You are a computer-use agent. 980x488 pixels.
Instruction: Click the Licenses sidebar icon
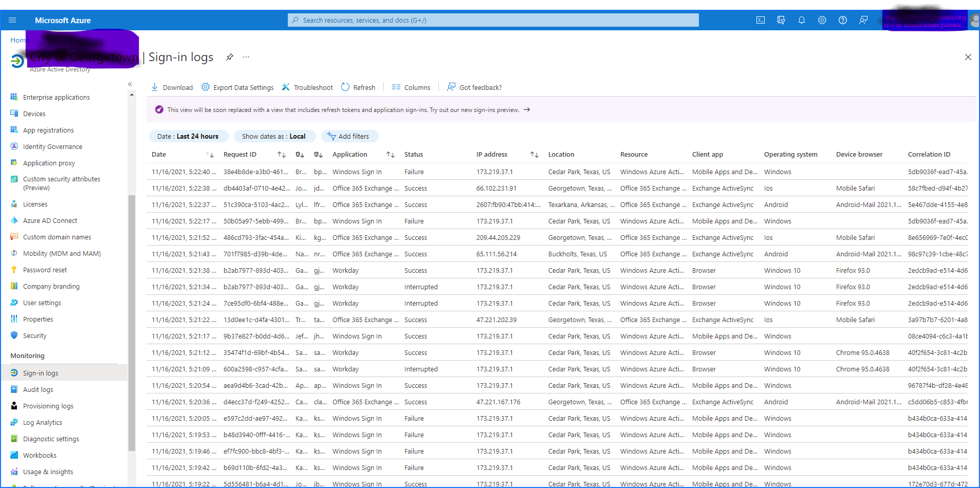(14, 204)
